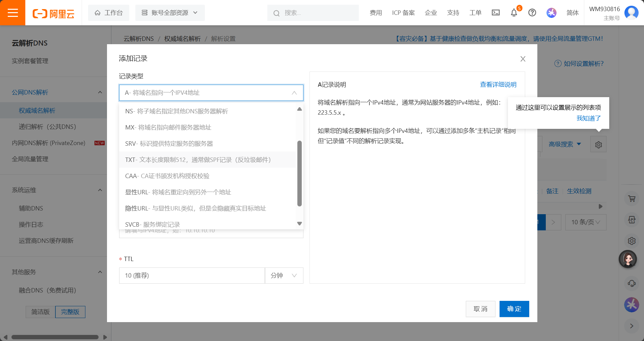Open the list column settings gear

[x=598, y=144]
